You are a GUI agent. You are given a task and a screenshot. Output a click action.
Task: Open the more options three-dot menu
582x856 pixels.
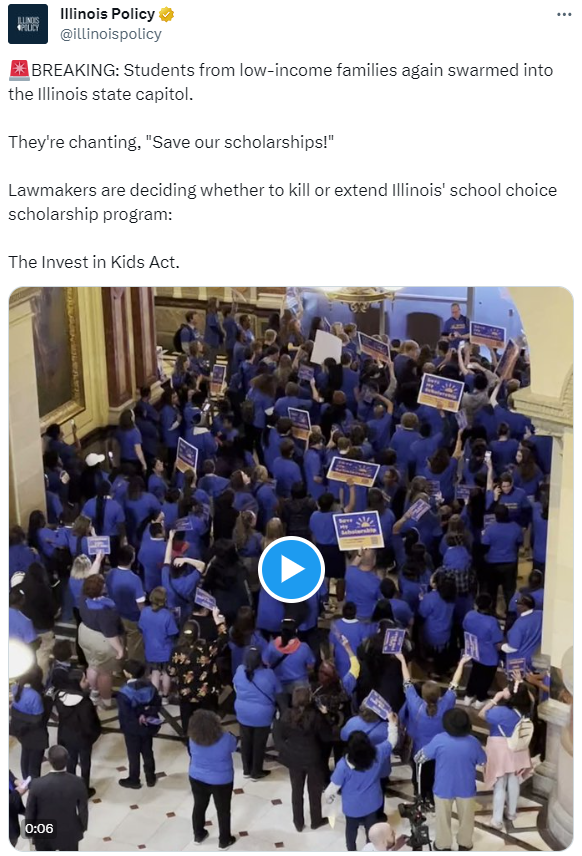pyautogui.click(x=564, y=15)
